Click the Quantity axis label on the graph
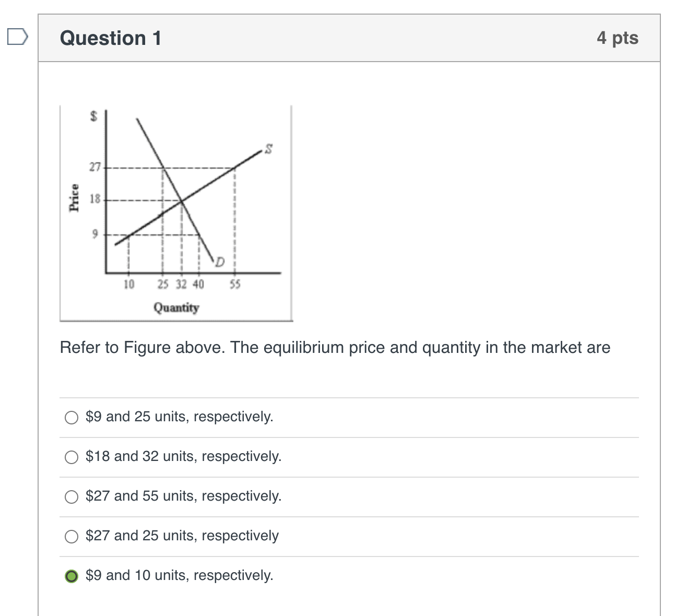687x616 pixels. coord(176,308)
